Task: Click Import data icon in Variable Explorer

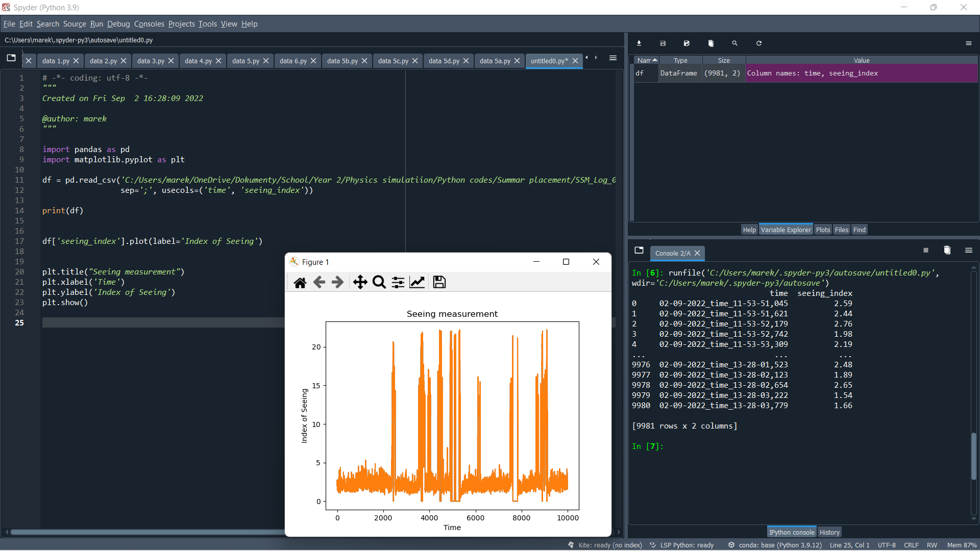Action: [639, 43]
